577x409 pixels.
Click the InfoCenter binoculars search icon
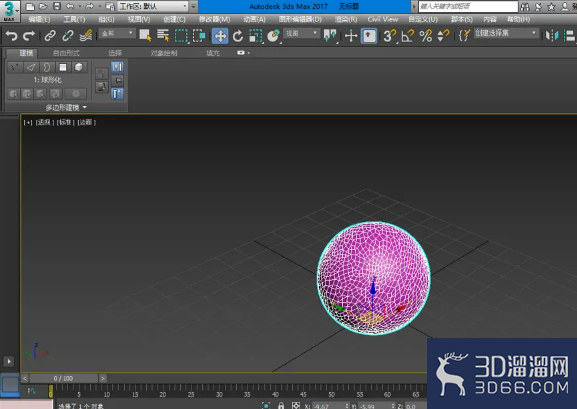point(525,6)
